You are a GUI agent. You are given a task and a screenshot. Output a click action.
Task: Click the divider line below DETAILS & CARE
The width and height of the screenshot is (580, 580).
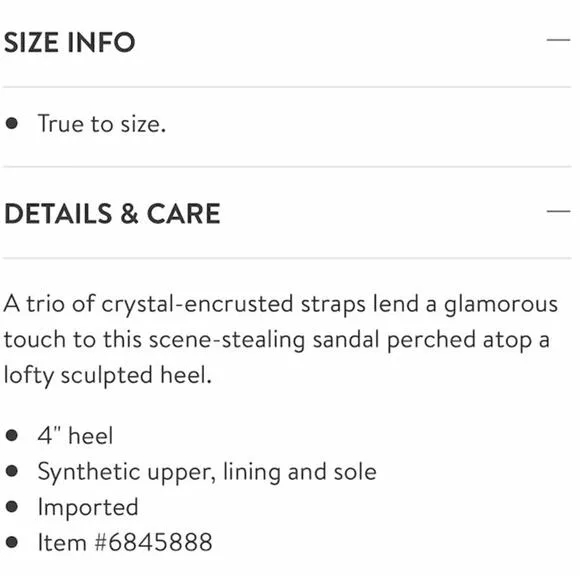pos(287,258)
